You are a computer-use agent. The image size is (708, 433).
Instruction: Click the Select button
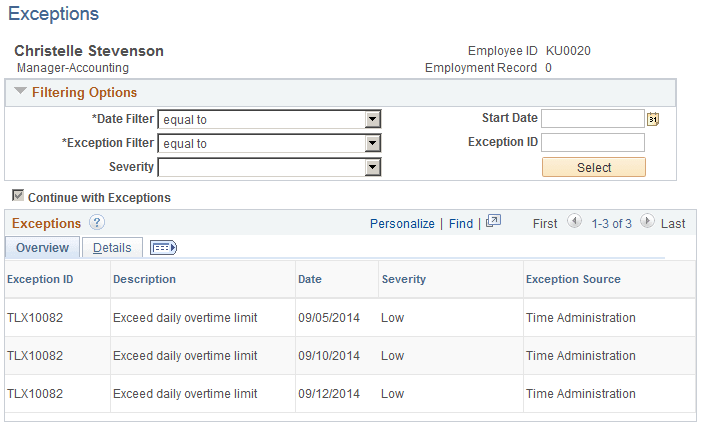click(594, 167)
